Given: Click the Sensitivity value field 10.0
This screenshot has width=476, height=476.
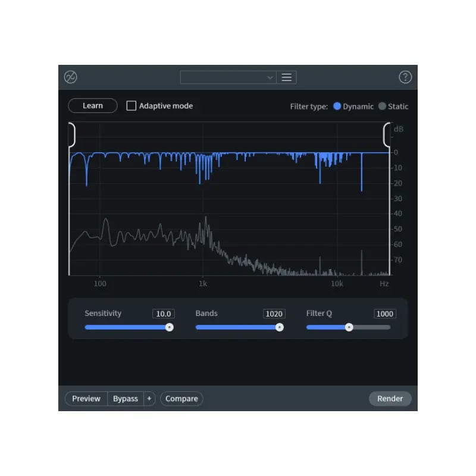Looking at the screenshot, I should pos(163,314).
